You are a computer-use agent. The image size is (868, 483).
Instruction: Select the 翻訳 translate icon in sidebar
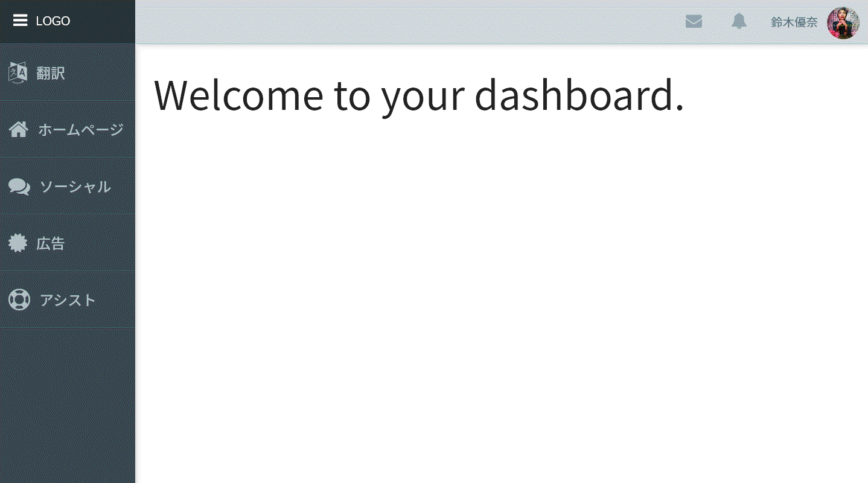(16, 72)
